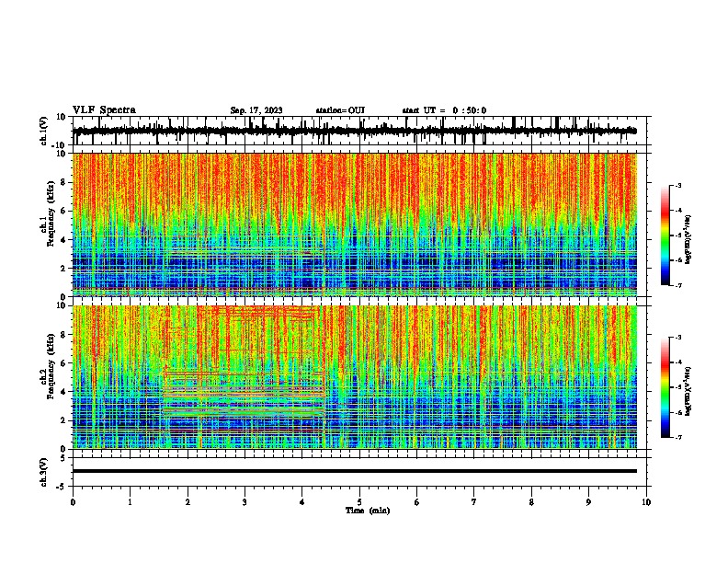This screenshot has width=728, height=563.
Task: Click the ch.2 color scale bar
Action: [x=665, y=387]
